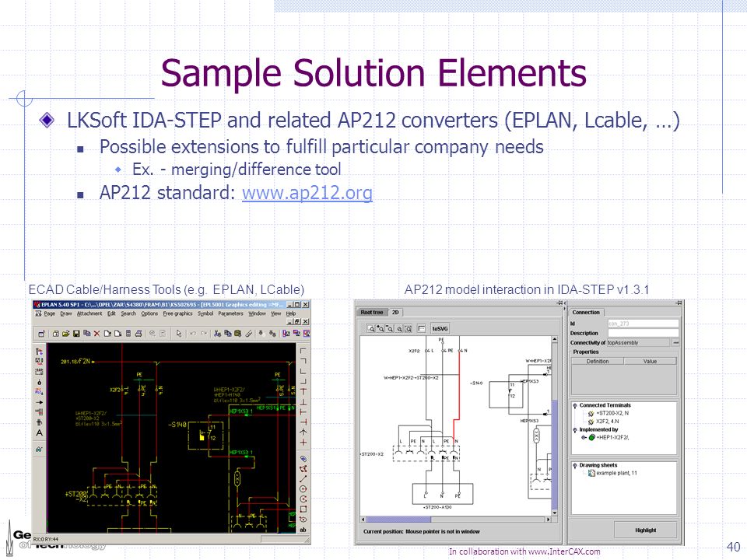Open the Edit menu in EPLAN
Image resolution: width=747 pixels, height=560 pixels.
coord(111,313)
